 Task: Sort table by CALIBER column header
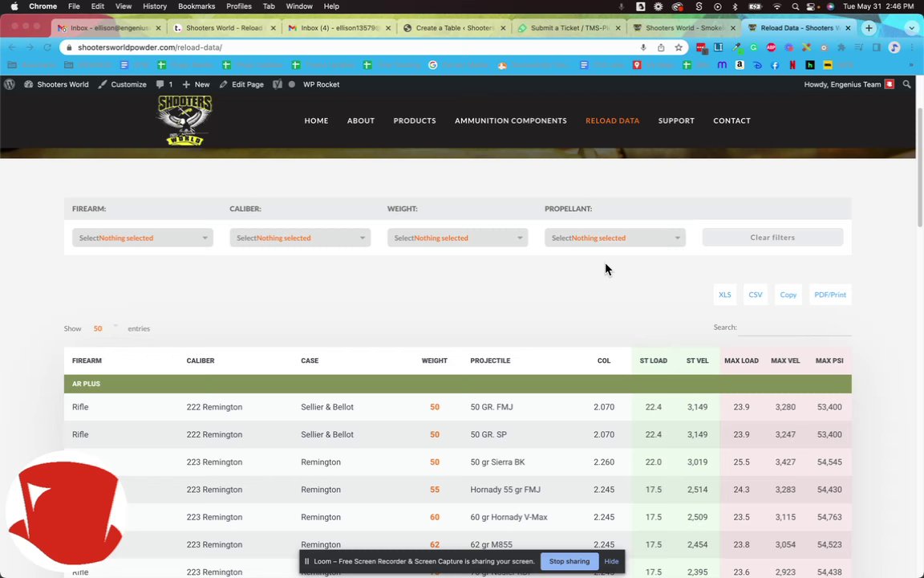[201, 360]
